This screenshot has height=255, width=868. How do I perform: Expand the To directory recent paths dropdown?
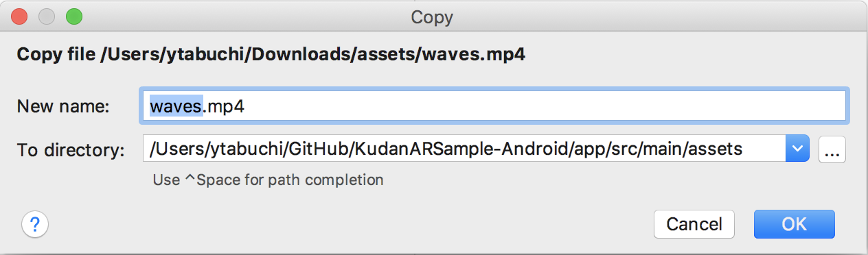(x=798, y=149)
